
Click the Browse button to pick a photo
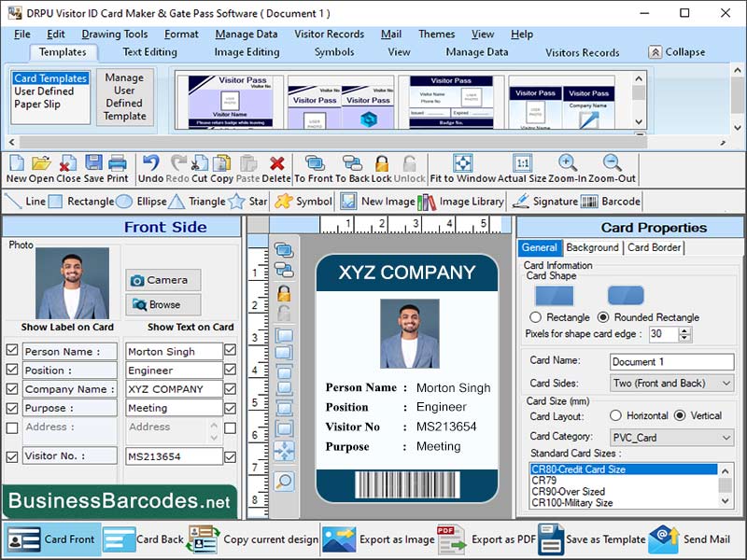[162, 303]
